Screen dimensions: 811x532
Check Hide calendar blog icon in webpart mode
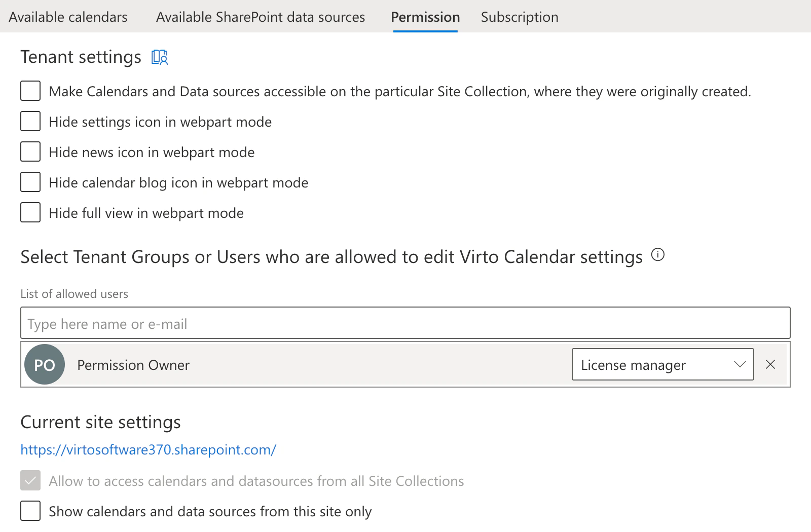(30, 182)
